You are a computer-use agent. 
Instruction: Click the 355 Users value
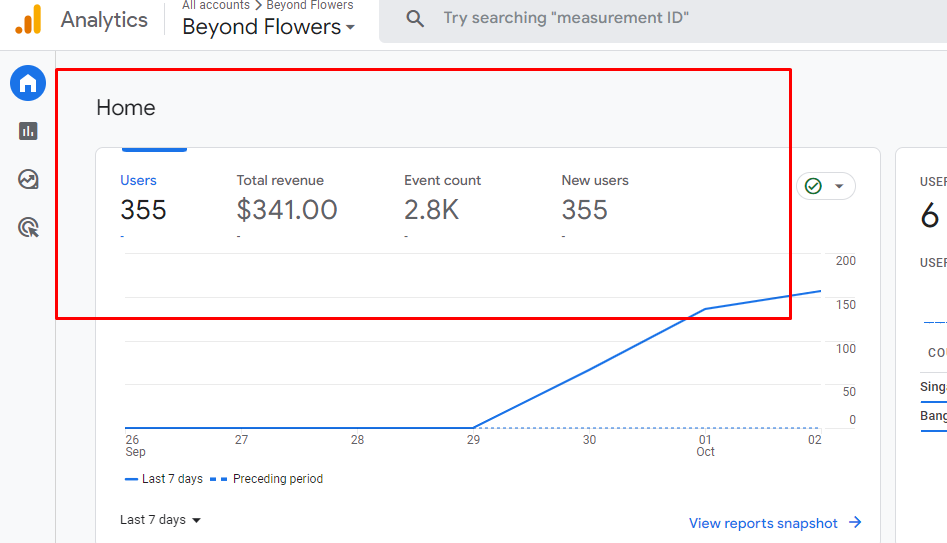(143, 210)
